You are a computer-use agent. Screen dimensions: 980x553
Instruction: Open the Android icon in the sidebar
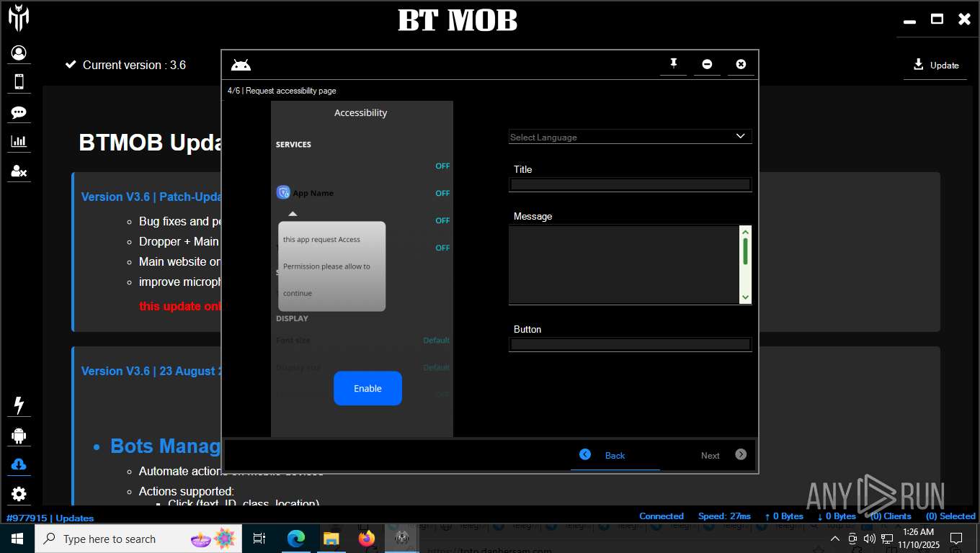(x=19, y=436)
